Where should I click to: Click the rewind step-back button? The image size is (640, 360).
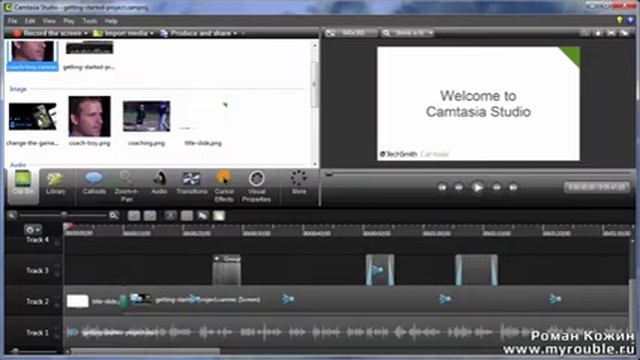point(459,187)
